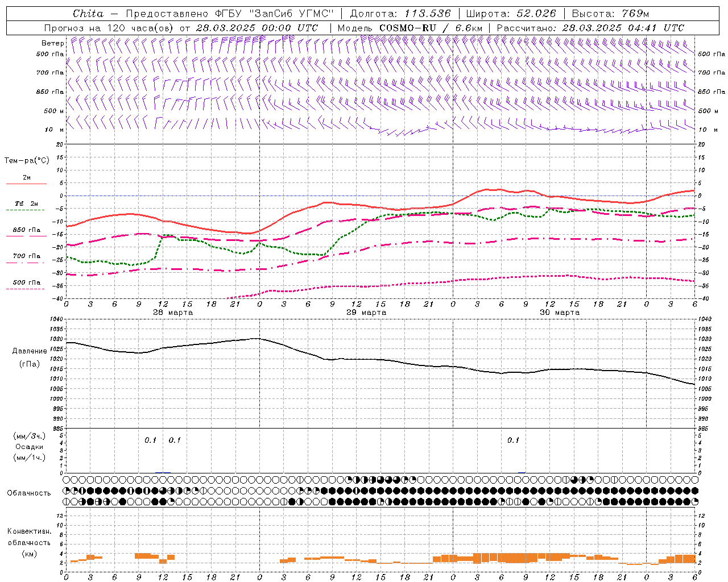Image resolution: width=728 pixels, height=582 pixels.
Task: Click left-side "500 м" wind level label
Action: click(x=54, y=111)
